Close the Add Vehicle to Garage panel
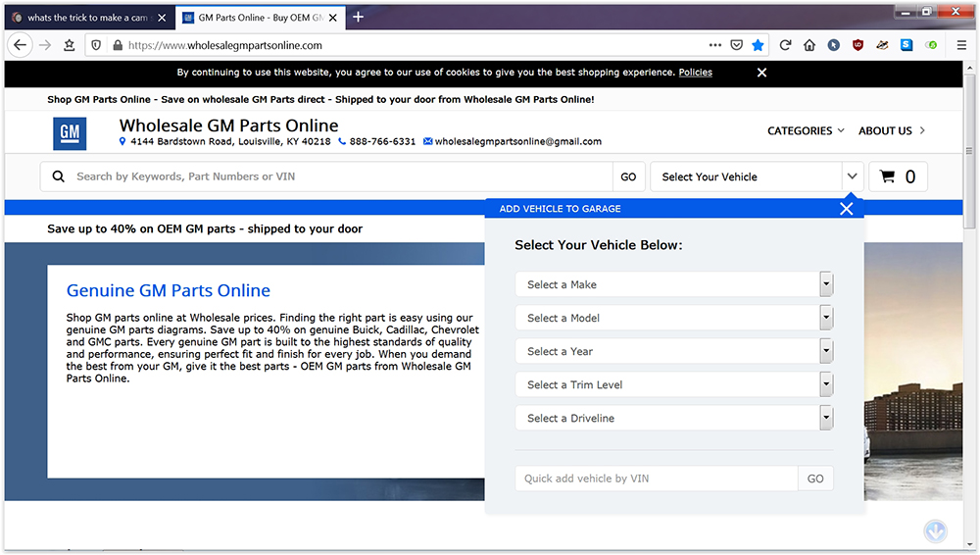Screen dimensions: 980x555 (x=847, y=208)
